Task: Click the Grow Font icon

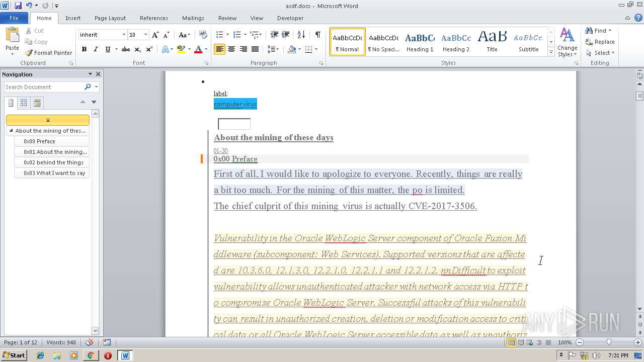Action: click(155, 35)
